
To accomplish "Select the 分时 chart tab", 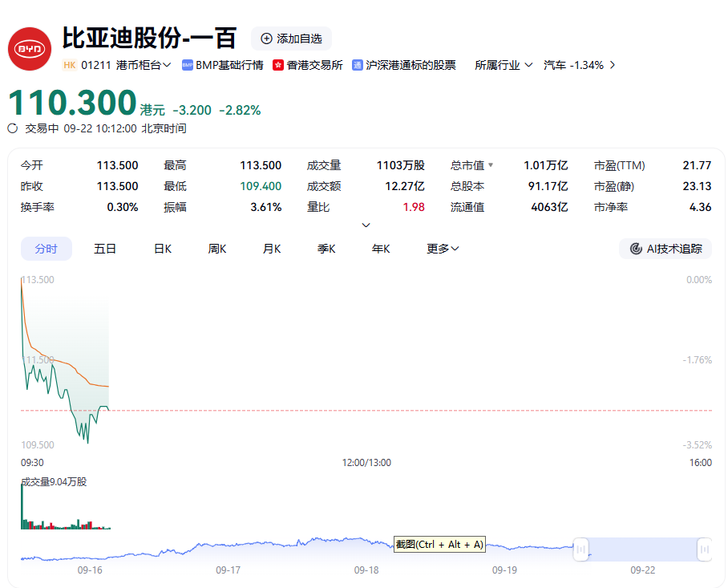I will point(47,249).
